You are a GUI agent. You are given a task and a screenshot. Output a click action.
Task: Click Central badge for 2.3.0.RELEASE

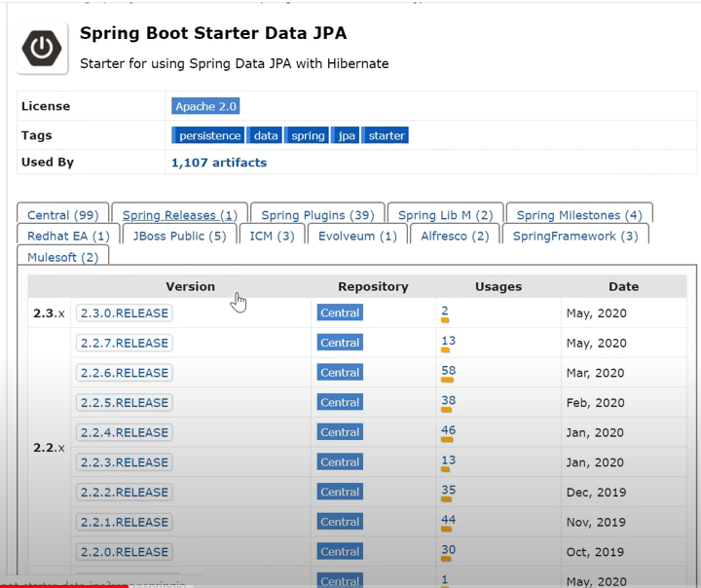[x=340, y=312]
